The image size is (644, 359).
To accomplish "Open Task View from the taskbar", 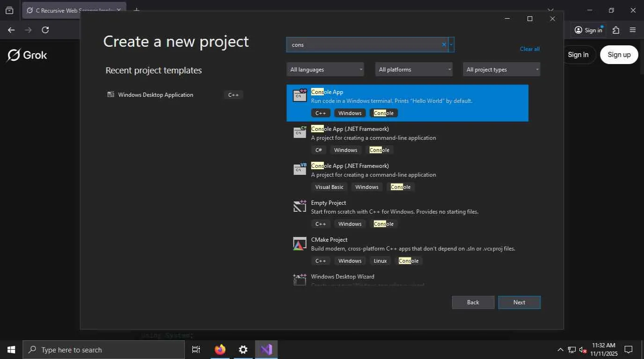I will 196,350.
